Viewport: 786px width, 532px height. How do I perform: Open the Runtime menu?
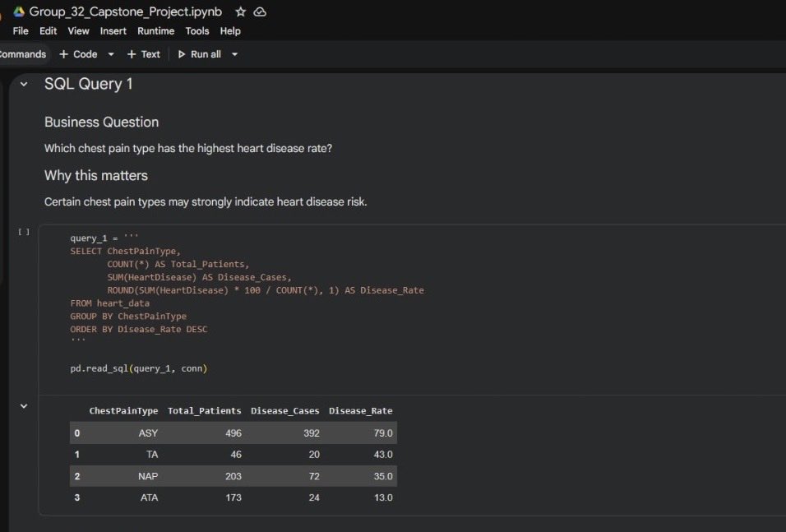[x=156, y=31]
